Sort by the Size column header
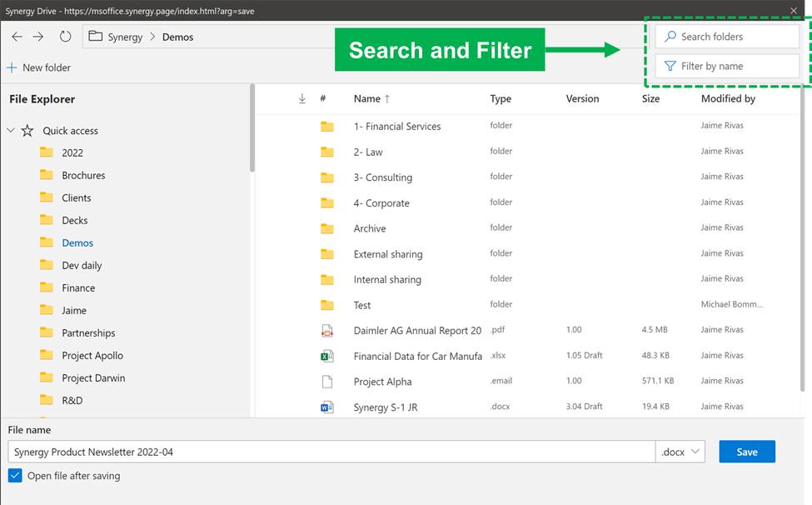 tap(650, 98)
